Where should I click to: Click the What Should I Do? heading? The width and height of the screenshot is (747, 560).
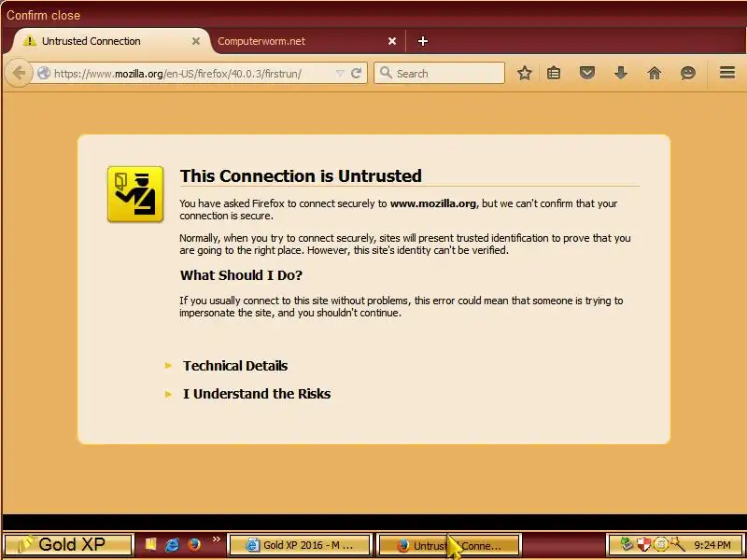point(241,275)
